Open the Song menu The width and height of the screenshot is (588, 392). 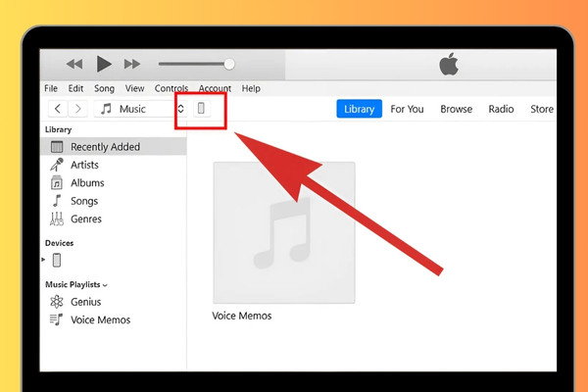click(x=104, y=89)
